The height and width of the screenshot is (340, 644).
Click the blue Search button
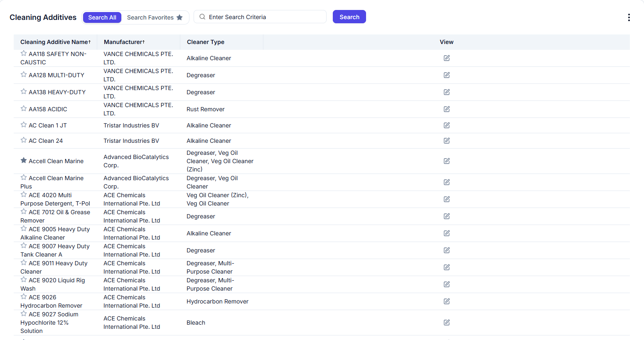pyautogui.click(x=349, y=17)
